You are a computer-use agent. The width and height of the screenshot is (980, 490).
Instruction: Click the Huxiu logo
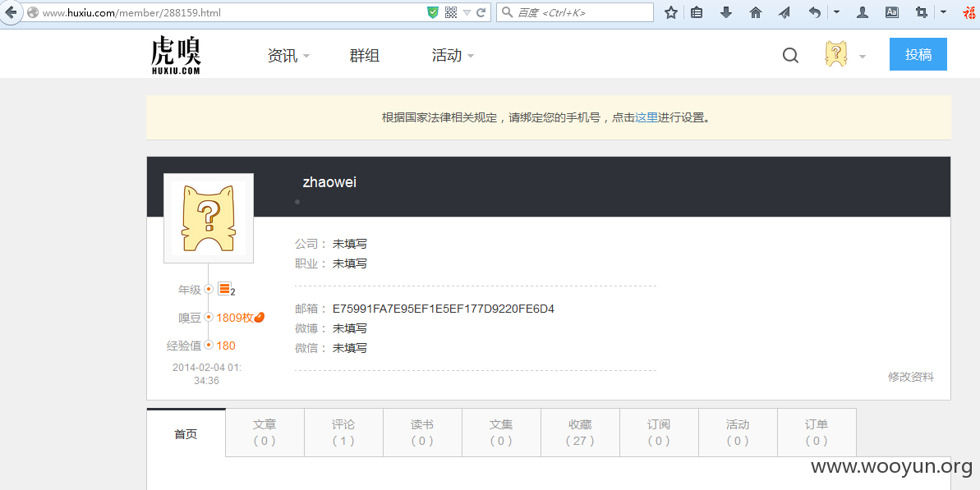[x=177, y=55]
